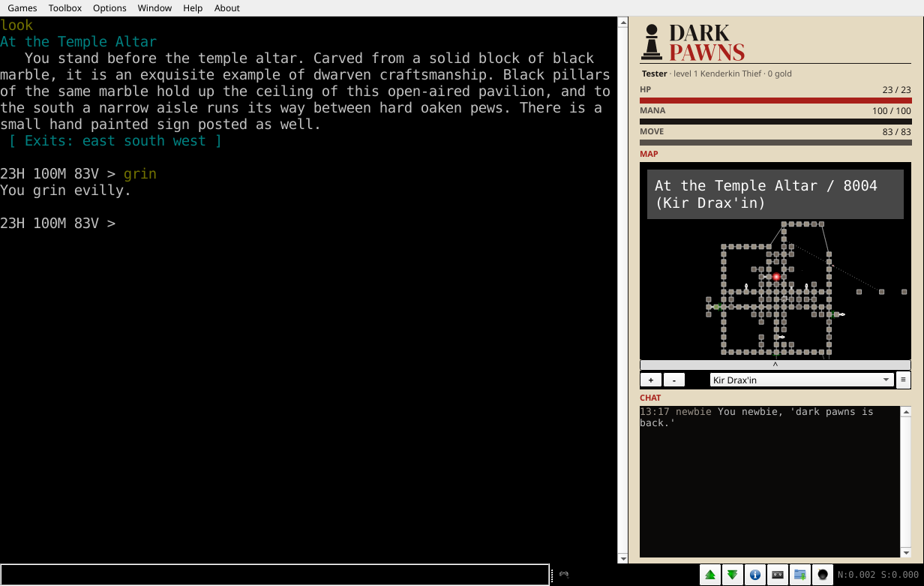924x586 pixels.
Task: Click the main output scrollbar down arrow
Action: click(x=622, y=557)
